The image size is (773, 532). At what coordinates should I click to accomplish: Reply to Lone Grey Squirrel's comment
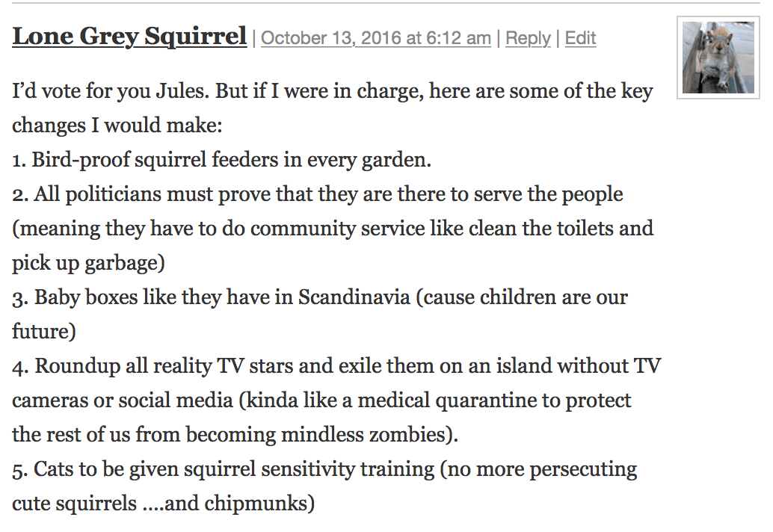click(528, 38)
